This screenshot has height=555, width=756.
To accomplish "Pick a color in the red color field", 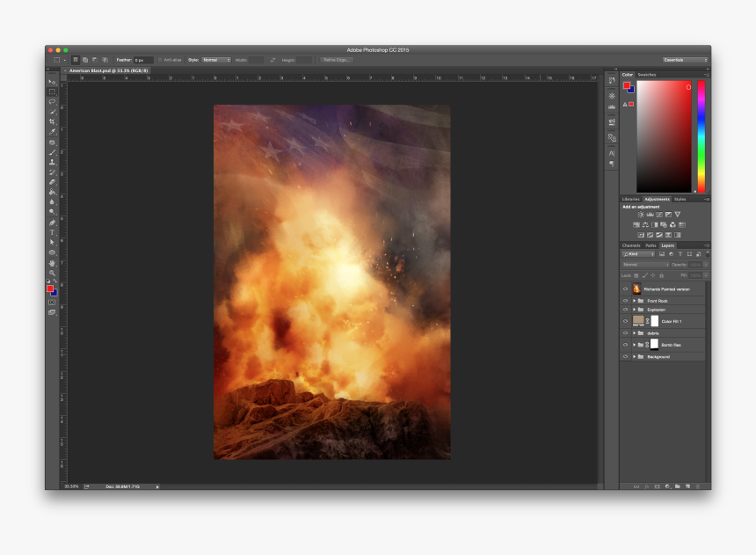I will pyautogui.click(x=665, y=132).
